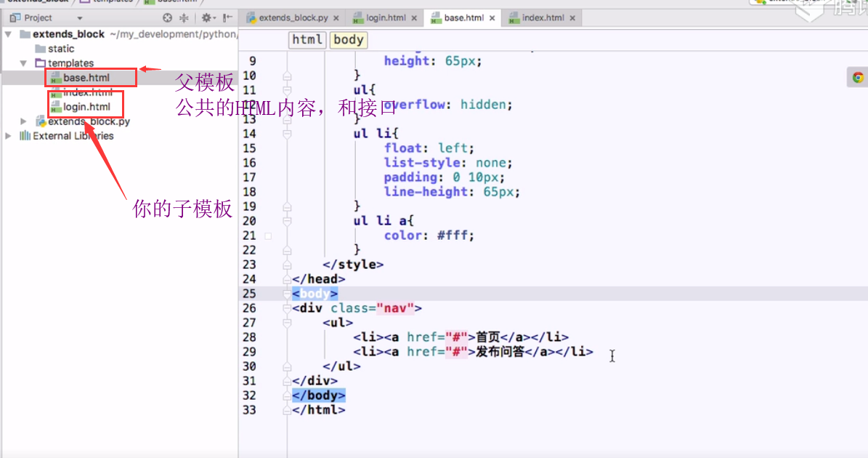868x458 pixels.
Task: Click the '<ul>' opening tag on line 27
Action: 338,323
